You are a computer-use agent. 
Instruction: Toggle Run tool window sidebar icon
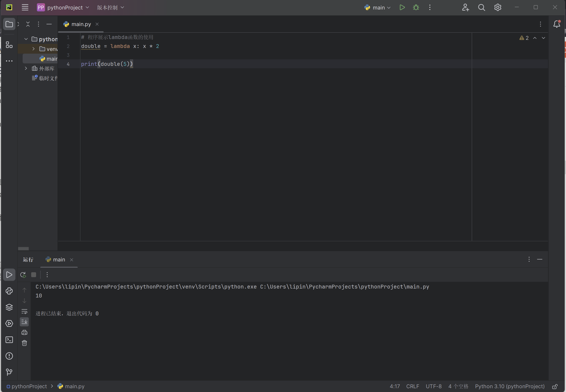click(x=9, y=275)
